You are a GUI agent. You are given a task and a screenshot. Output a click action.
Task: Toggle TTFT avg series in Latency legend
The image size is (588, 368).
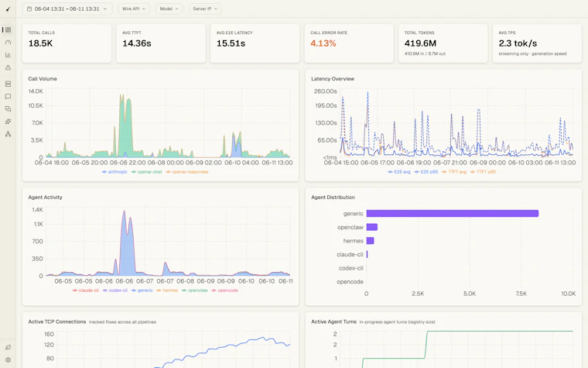pyautogui.click(x=453, y=172)
